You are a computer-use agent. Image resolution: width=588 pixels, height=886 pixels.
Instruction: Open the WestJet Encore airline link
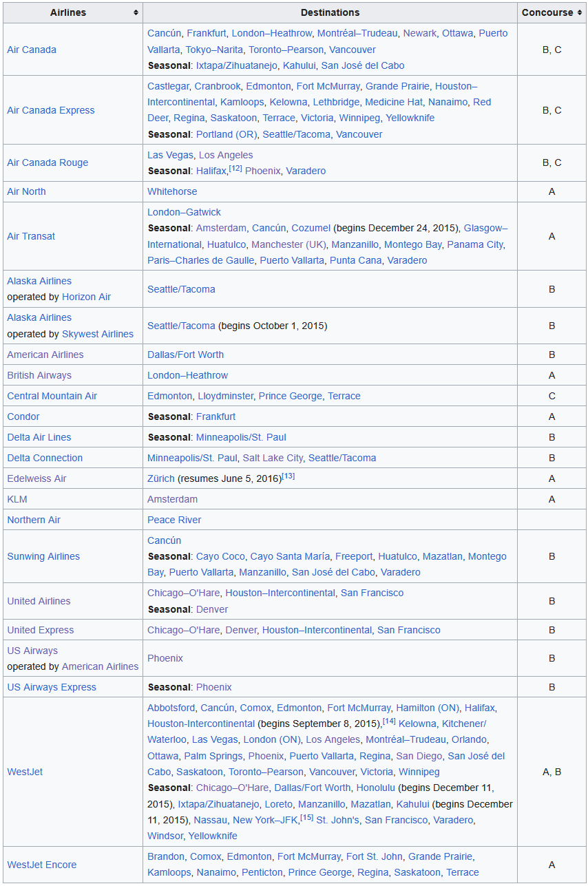(42, 865)
